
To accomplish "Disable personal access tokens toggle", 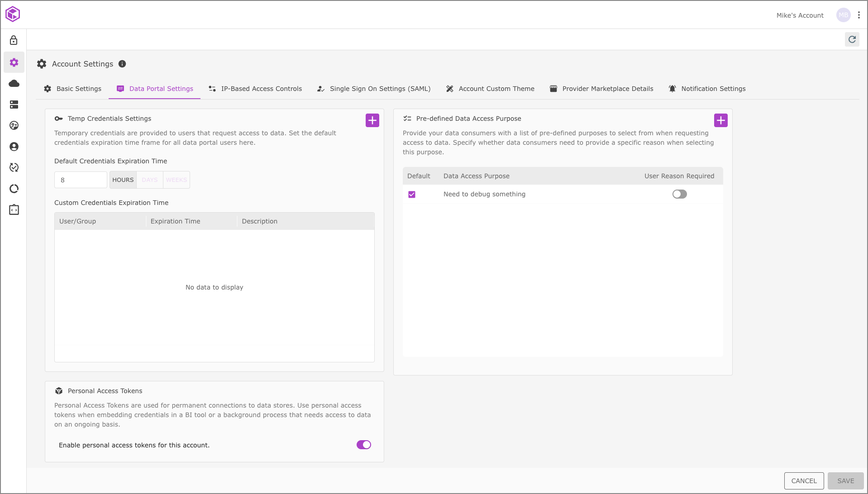I will point(363,445).
